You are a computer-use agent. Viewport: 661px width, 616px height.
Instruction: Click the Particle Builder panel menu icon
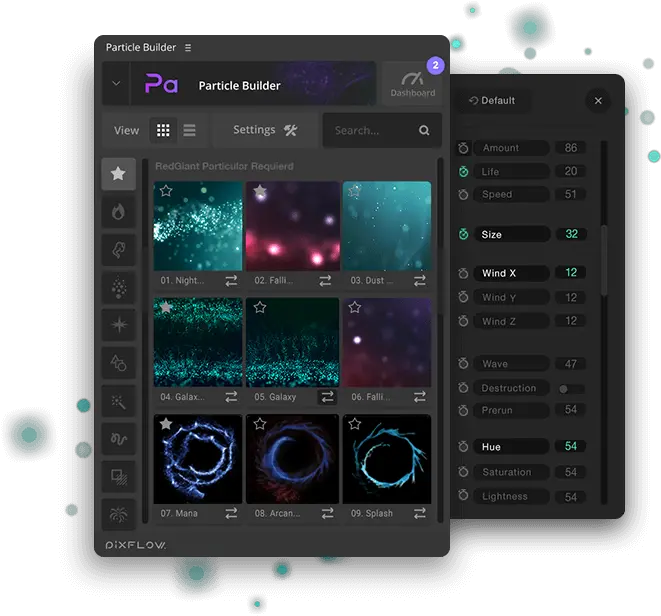188,48
